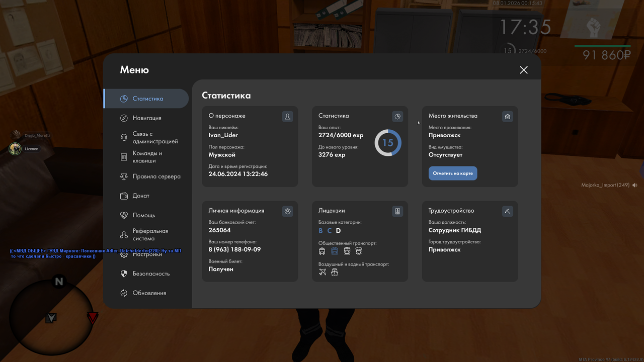Click the speaker icon next to Majorka_Import
This screenshot has width=644, height=362.
pyautogui.click(x=635, y=186)
